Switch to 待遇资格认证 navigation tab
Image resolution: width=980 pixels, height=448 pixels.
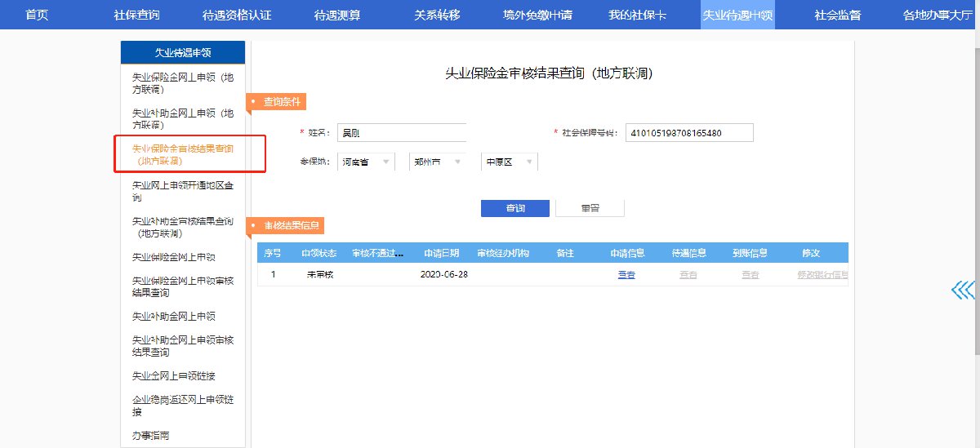point(237,15)
